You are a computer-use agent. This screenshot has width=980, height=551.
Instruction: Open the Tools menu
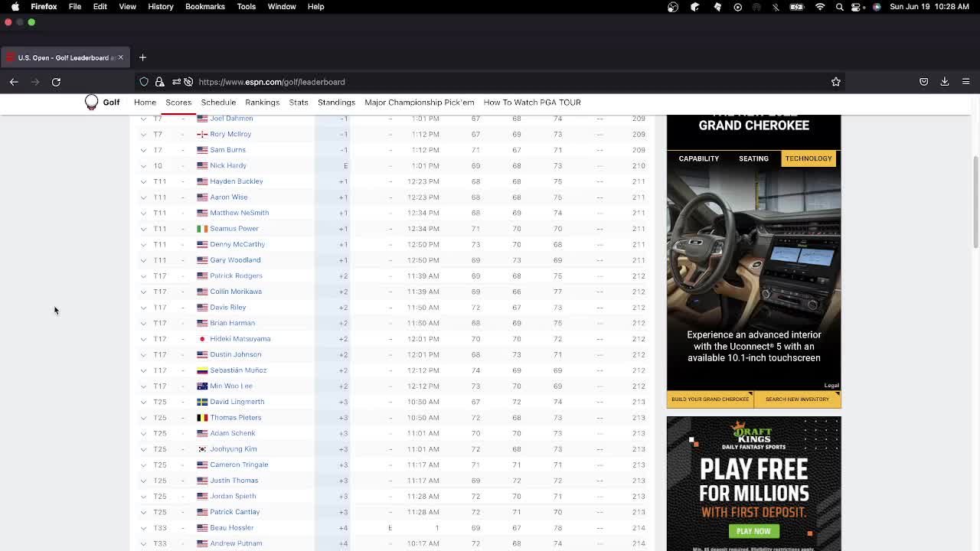[246, 6]
